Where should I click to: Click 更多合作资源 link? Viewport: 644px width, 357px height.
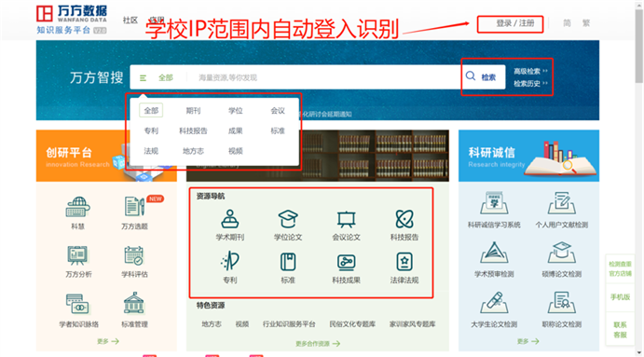[318, 343]
